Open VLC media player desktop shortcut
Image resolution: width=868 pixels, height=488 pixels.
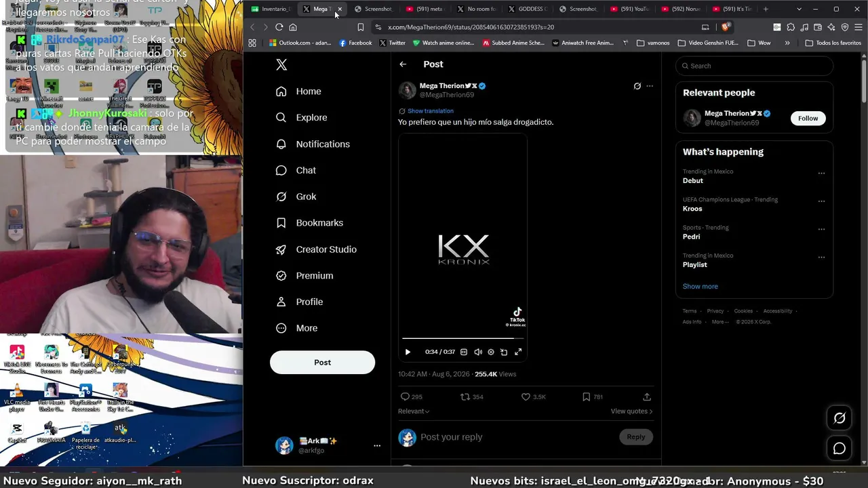click(x=17, y=397)
